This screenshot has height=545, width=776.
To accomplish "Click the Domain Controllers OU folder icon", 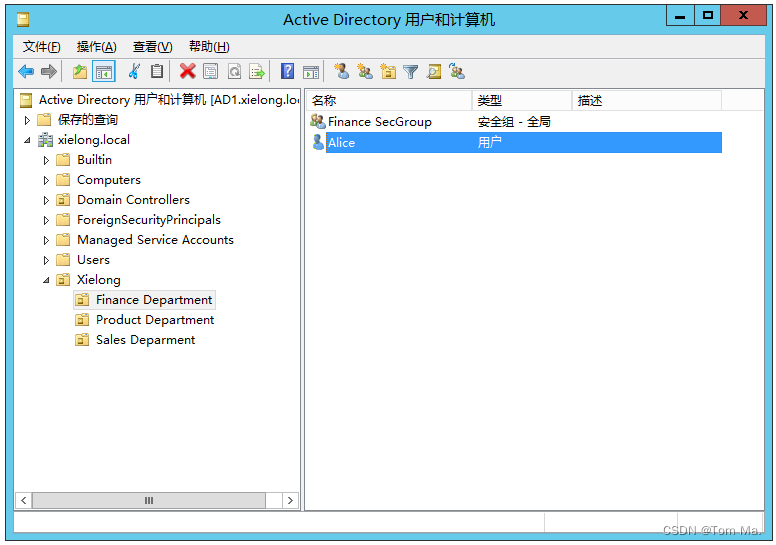I will click(63, 200).
